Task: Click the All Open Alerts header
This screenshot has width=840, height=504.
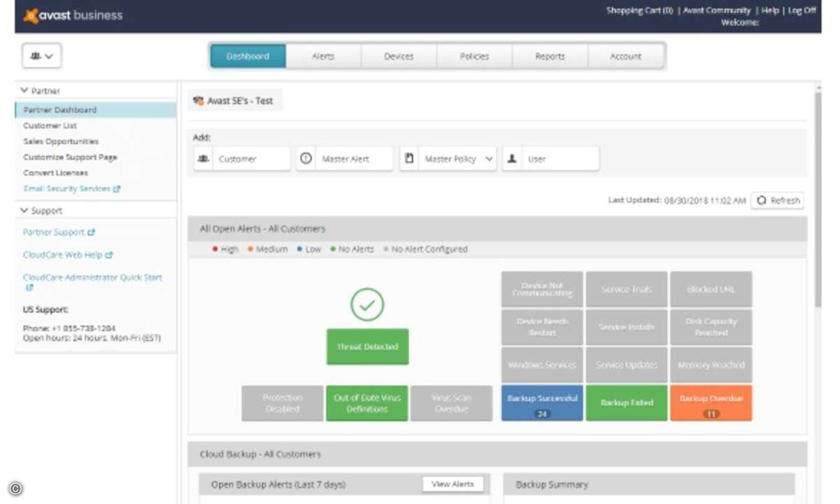Action: (x=498, y=229)
